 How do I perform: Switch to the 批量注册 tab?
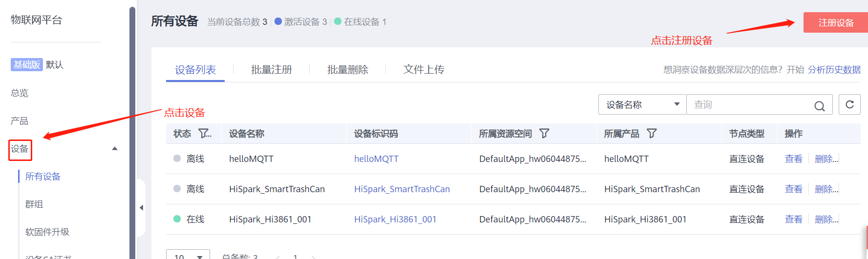pyautogui.click(x=271, y=70)
